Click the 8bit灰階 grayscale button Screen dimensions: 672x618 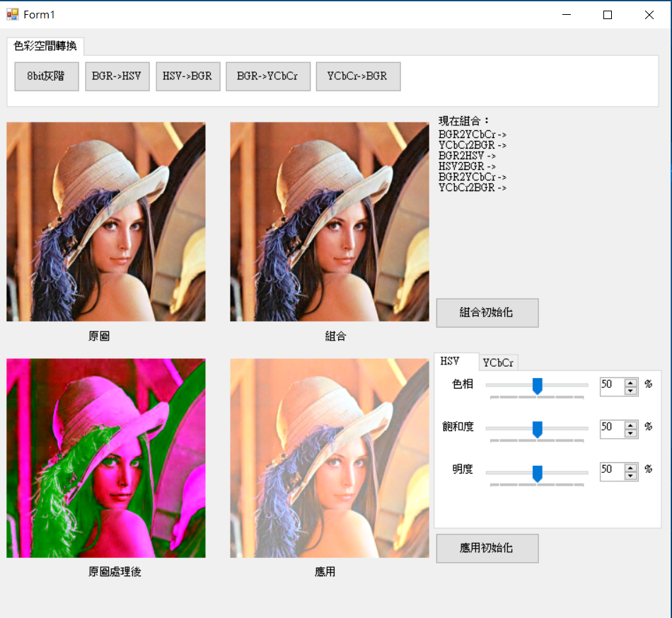[47, 76]
